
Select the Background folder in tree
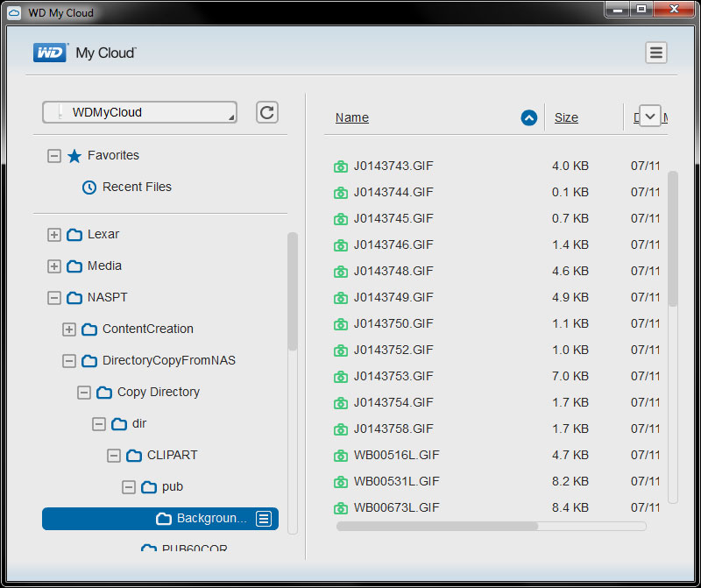click(x=160, y=519)
